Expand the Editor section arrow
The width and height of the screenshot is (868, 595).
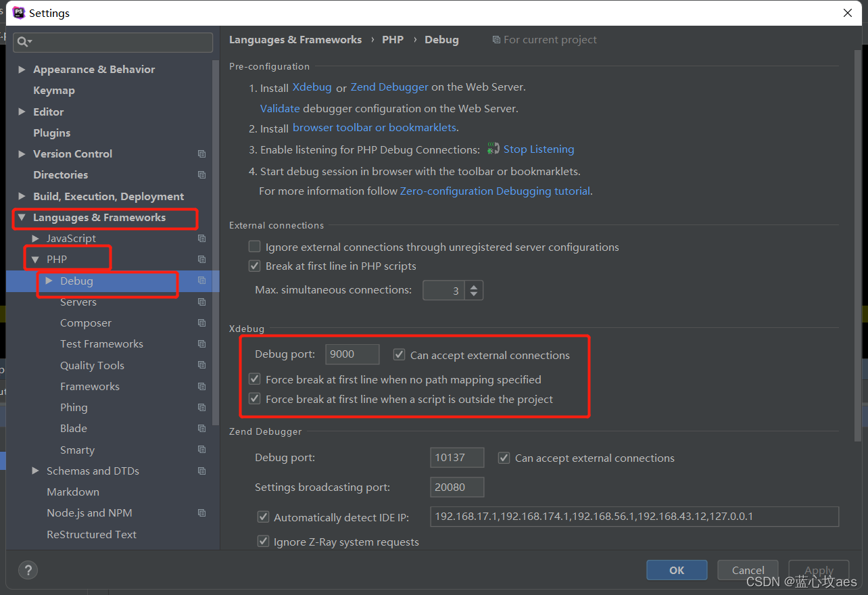(x=22, y=112)
